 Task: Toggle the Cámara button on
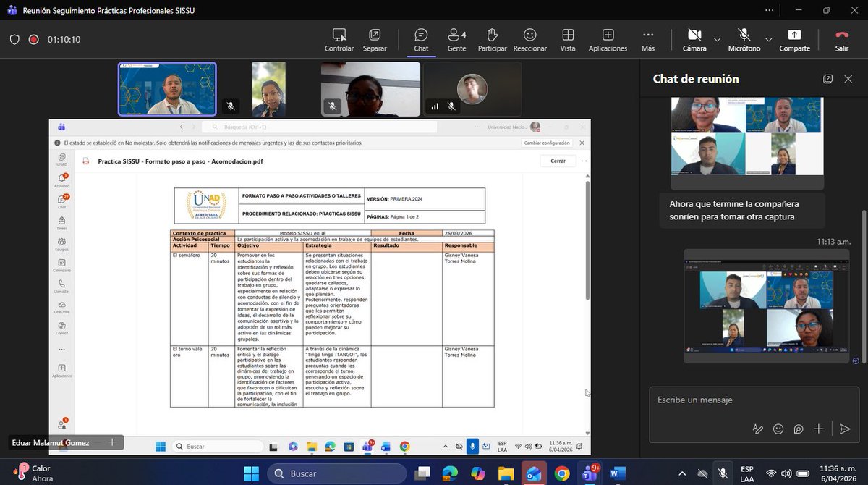(x=694, y=39)
